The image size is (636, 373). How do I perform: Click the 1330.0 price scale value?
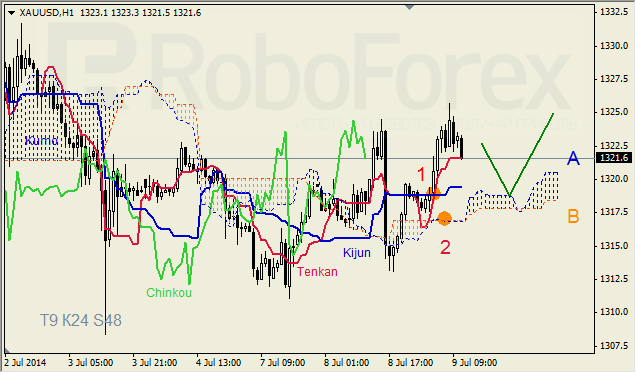click(x=614, y=46)
